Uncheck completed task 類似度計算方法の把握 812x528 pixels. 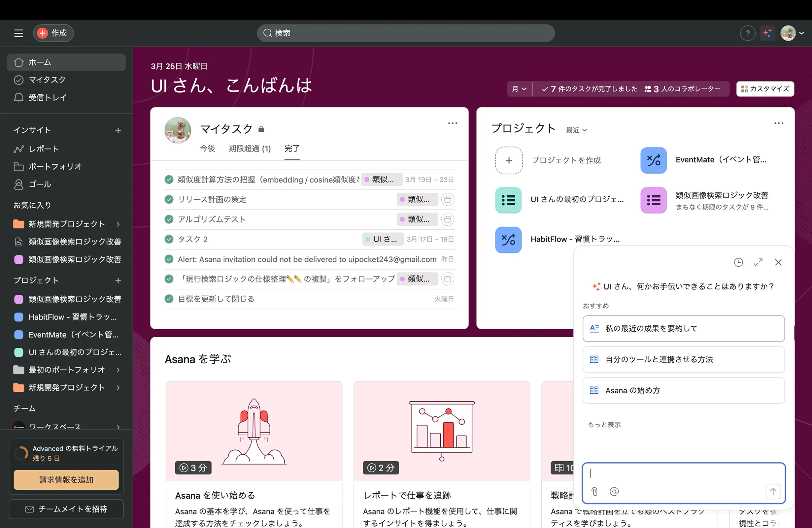tap(169, 180)
